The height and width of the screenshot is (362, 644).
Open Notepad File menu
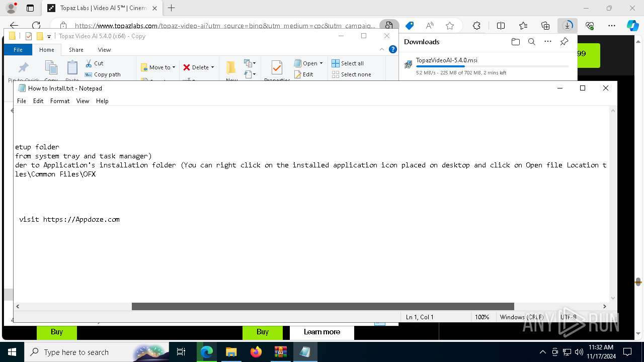tap(22, 101)
